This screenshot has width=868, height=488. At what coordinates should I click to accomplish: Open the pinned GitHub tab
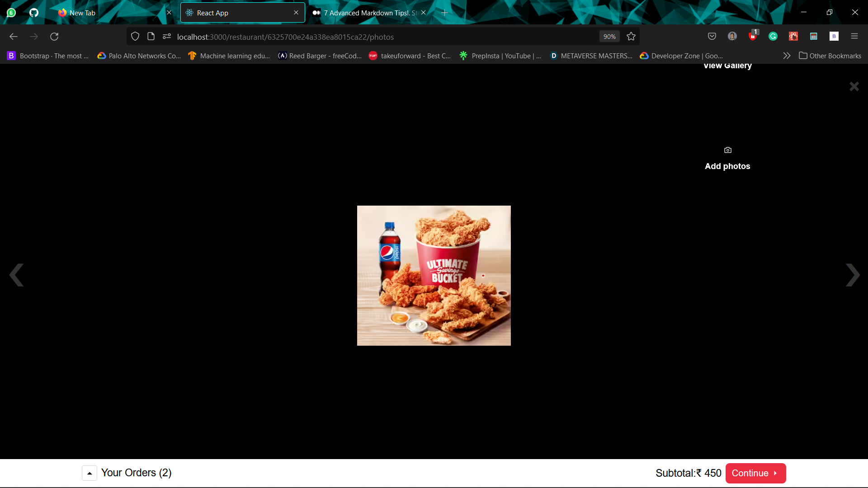34,13
